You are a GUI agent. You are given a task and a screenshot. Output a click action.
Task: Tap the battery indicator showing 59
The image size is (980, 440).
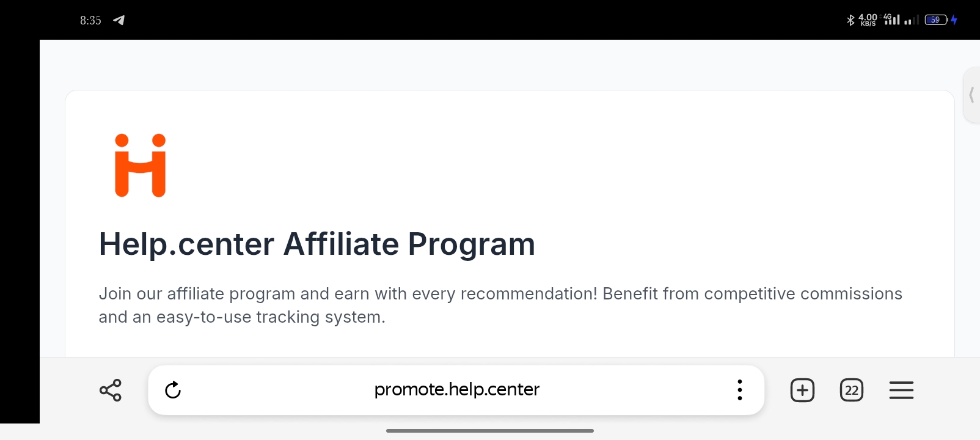(x=935, y=20)
